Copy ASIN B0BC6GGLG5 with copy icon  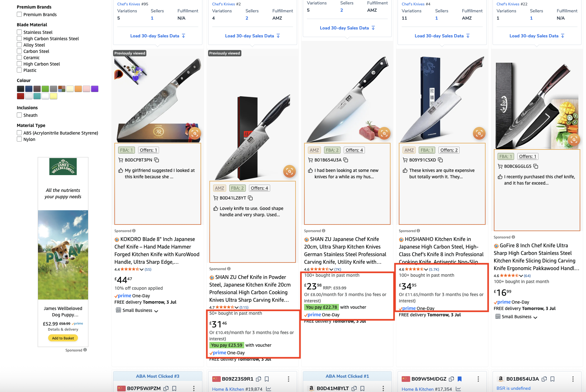pos(536,166)
